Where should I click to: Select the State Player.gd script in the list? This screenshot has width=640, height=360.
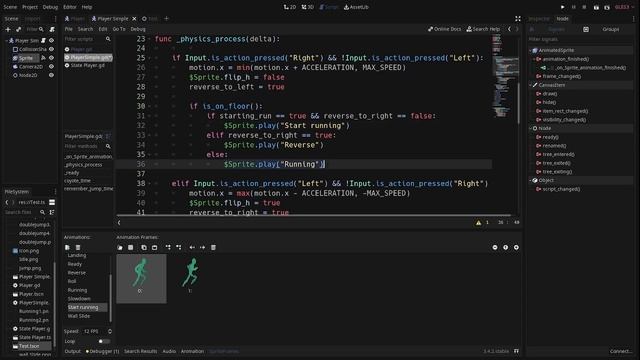pos(87,66)
